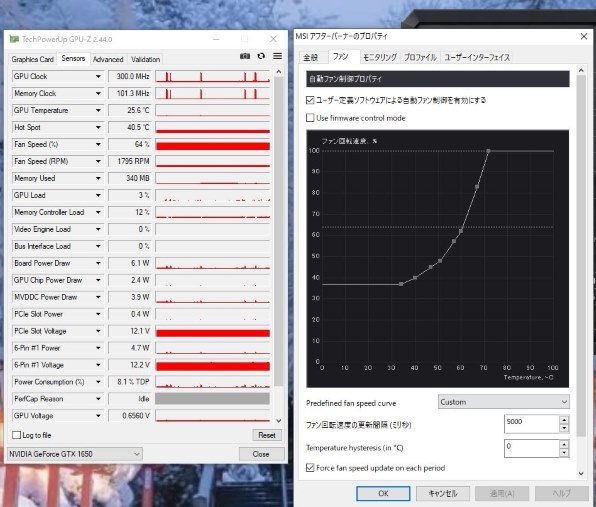Viewport: 596px width, 507px height.
Task: Expand the Fan Speed (RPM) dropdown
Action: [x=98, y=161]
